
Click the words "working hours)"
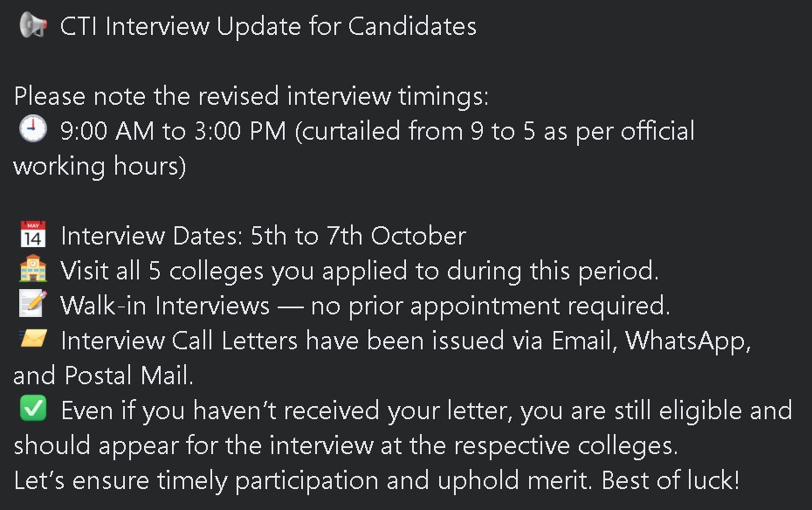tap(100, 166)
